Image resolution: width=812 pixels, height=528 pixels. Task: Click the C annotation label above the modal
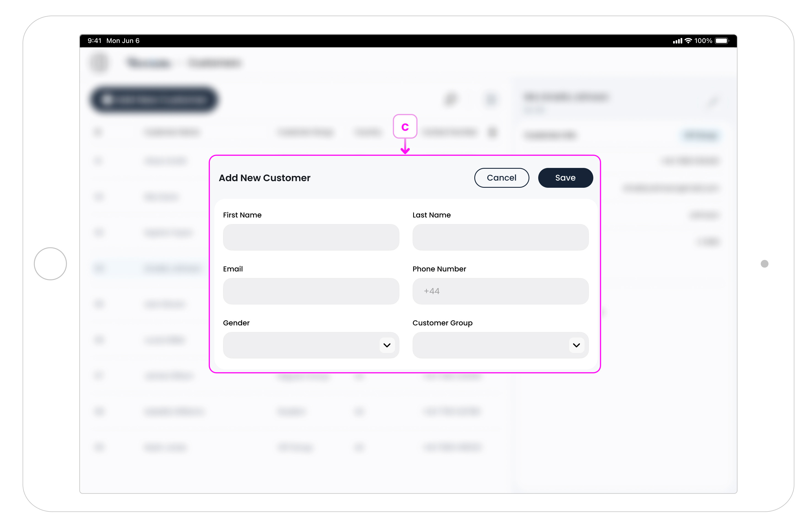coord(405,127)
